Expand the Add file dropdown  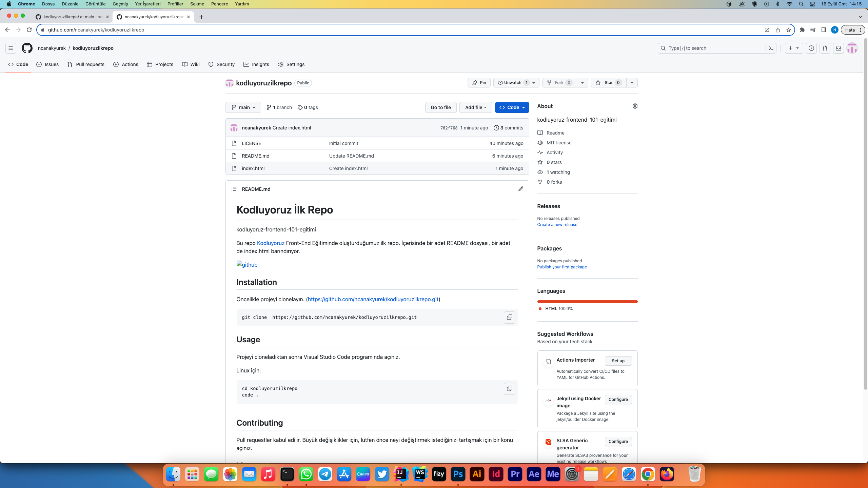click(475, 107)
